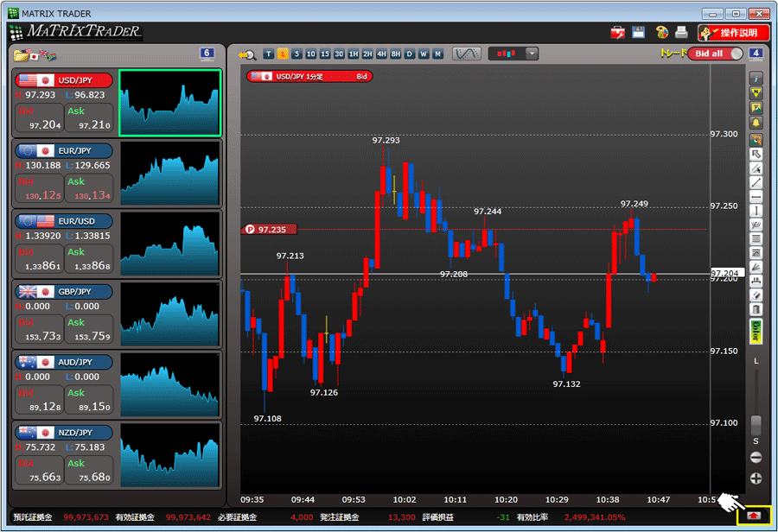The width and height of the screenshot is (778, 532).
Task: Choose the trash delete-drawings icon
Action: 756,310
